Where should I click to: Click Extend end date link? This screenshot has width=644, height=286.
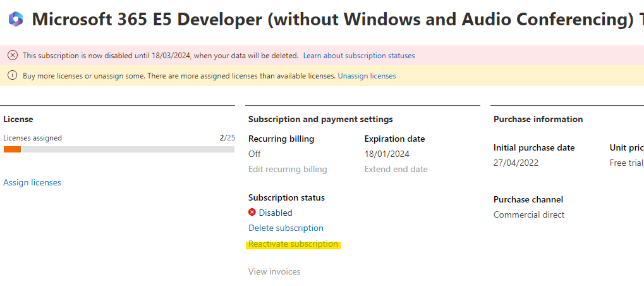(x=396, y=170)
